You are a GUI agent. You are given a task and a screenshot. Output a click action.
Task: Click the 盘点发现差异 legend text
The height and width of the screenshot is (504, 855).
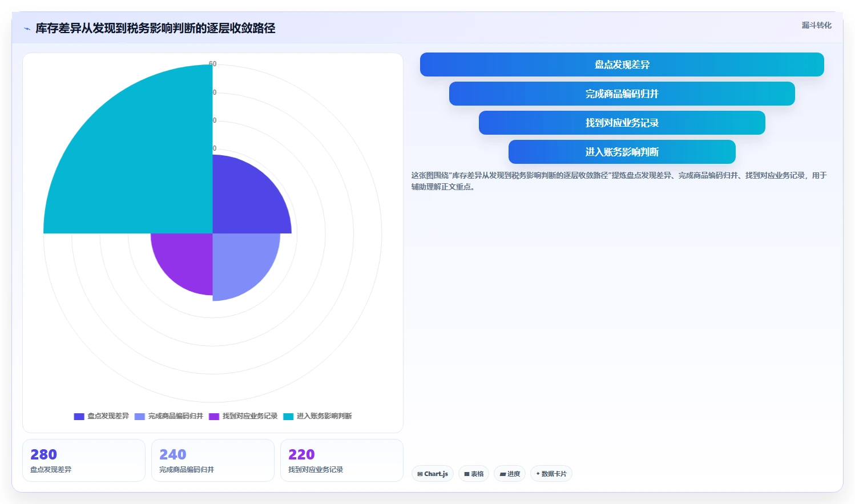click(108, 416)
